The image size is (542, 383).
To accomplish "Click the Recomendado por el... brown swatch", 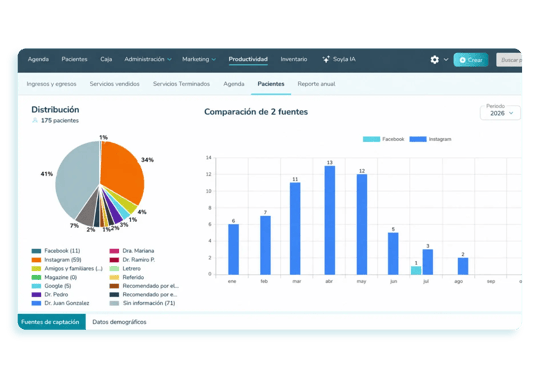I will 114,286.
